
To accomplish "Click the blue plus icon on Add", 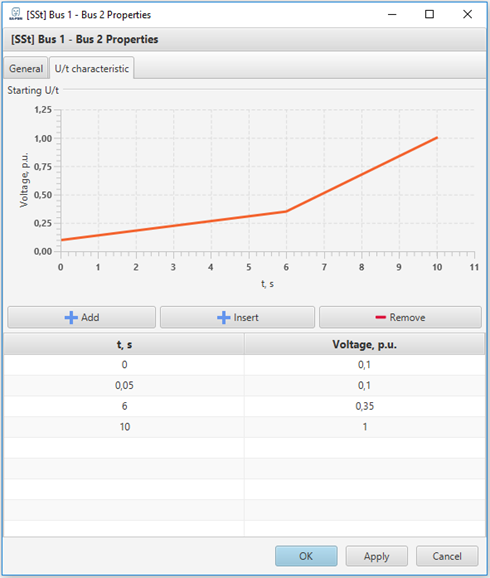I will 71,317.
